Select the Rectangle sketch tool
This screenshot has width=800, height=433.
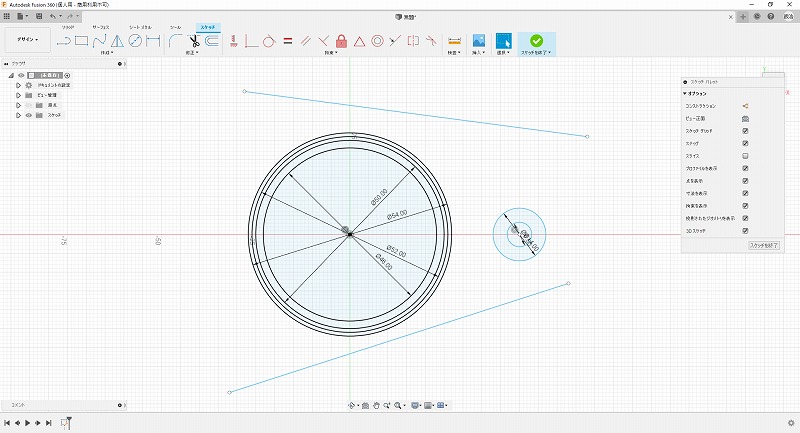82,41
